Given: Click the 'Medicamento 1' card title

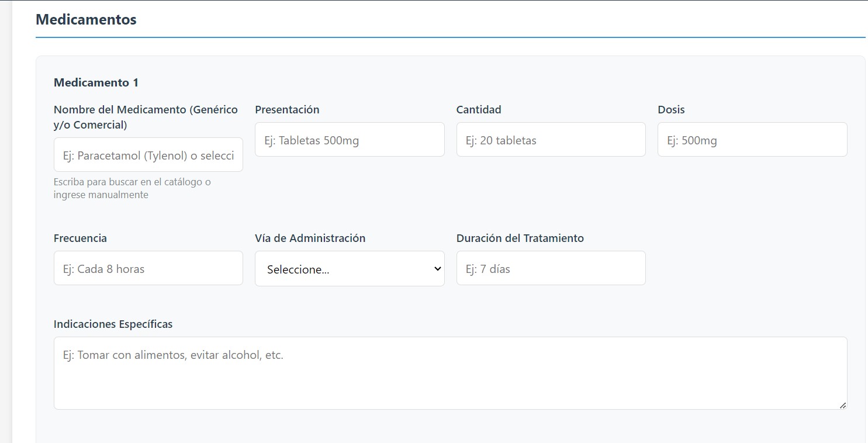Looking at the screenshot, I should (96, 82).
